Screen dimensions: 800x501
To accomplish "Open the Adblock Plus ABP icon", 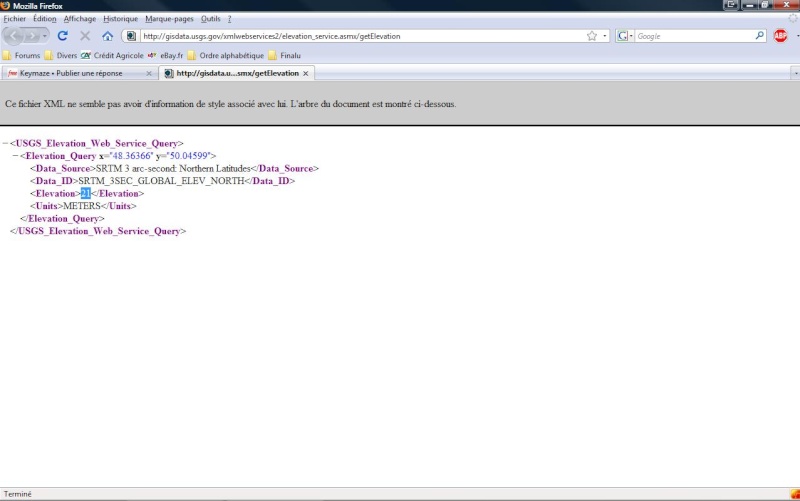I will point(780,36).
